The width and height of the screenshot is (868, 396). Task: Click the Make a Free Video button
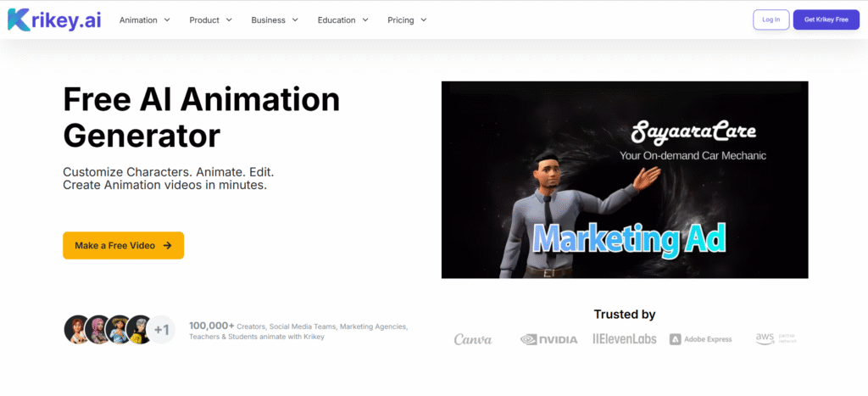point(123,245)
